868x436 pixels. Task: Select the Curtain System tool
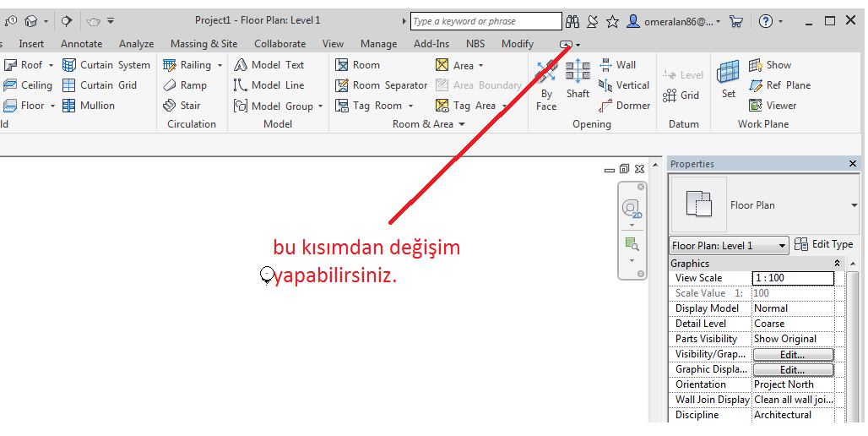[x=106, y=65]
